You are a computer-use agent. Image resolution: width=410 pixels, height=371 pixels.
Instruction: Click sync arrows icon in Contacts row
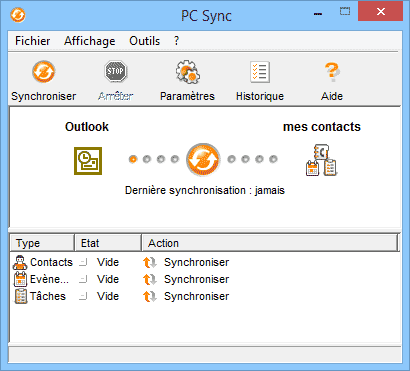point(150,263)
